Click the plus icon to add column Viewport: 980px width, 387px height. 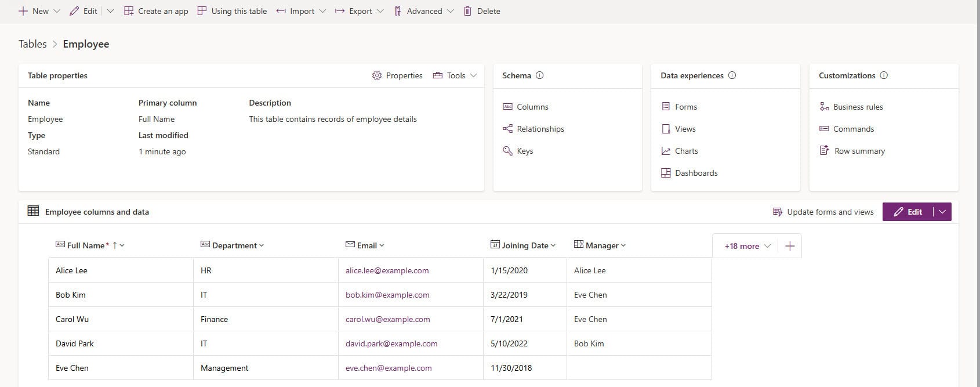click(x=789, y=246)
